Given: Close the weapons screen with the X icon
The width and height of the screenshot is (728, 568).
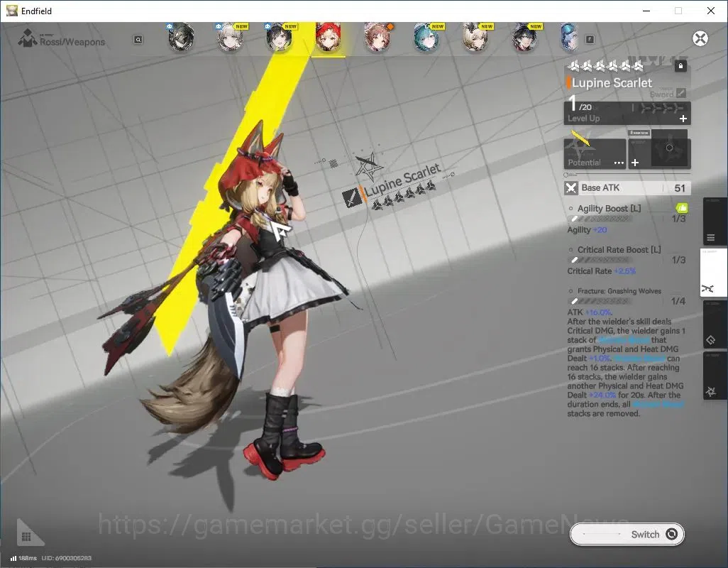Looking at the screenshot, I should [700, 38].
